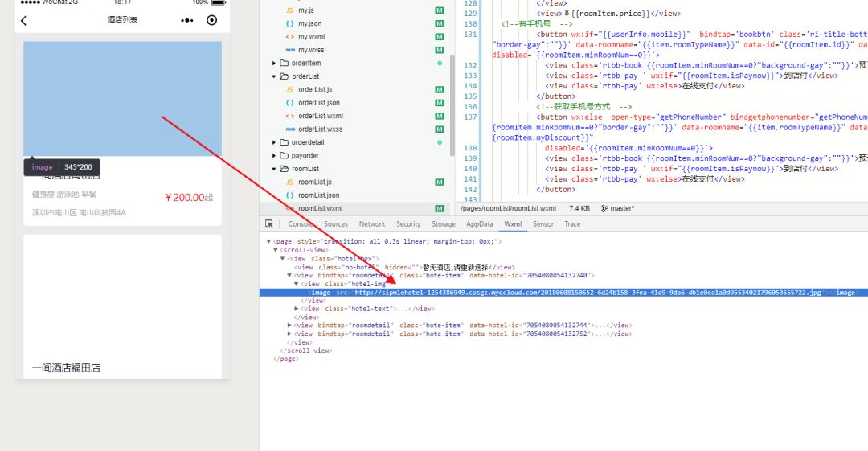
Task: Collapse the hotel-img view node
Action: [296, 284]
